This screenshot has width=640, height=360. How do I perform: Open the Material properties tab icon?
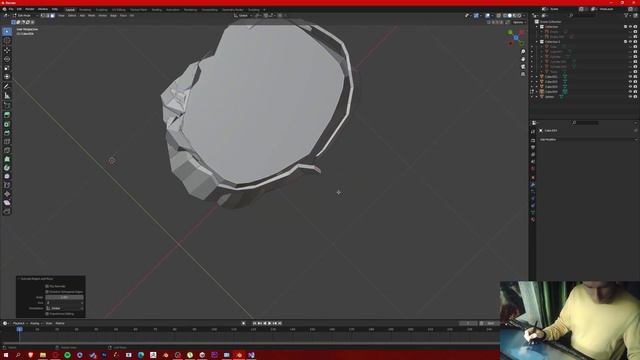click(x=533, y=220)
